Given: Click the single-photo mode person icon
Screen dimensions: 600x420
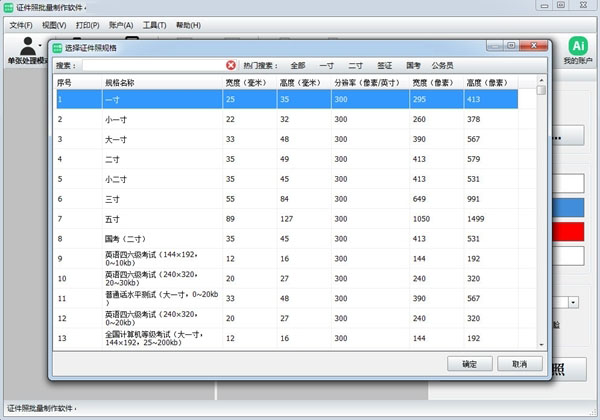Looking at the screenshot, I should point(28,46).
